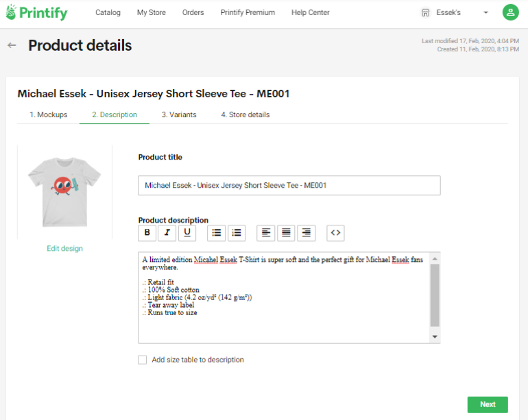Open the Catalog menu
Image resolution: width=528 pixels, height=420 pixels.
click(x=108, y=12)
